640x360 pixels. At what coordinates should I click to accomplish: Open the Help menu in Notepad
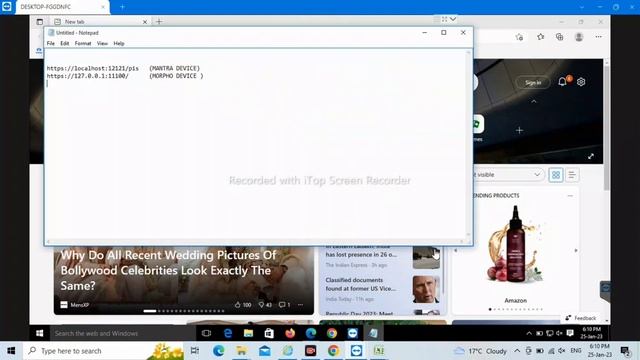[x=119, y=43]
